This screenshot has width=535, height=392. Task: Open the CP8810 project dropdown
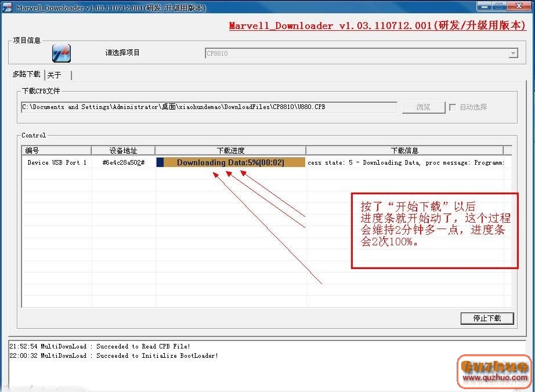pos(362,53)
